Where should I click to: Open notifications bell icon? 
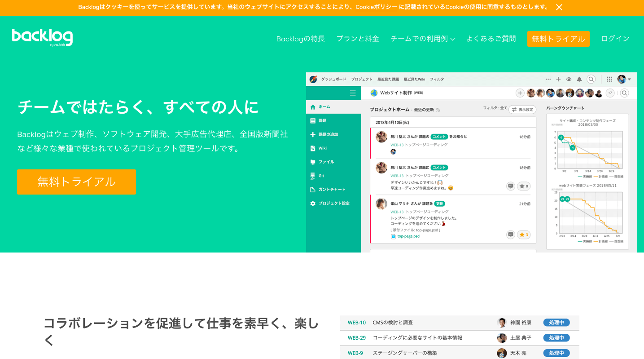579,79
